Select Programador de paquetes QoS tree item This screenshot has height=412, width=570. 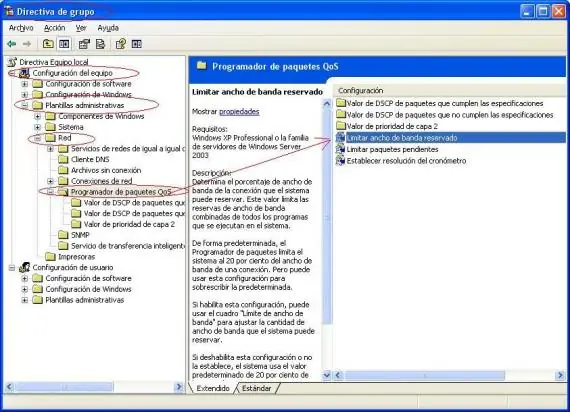click(121, 192)
